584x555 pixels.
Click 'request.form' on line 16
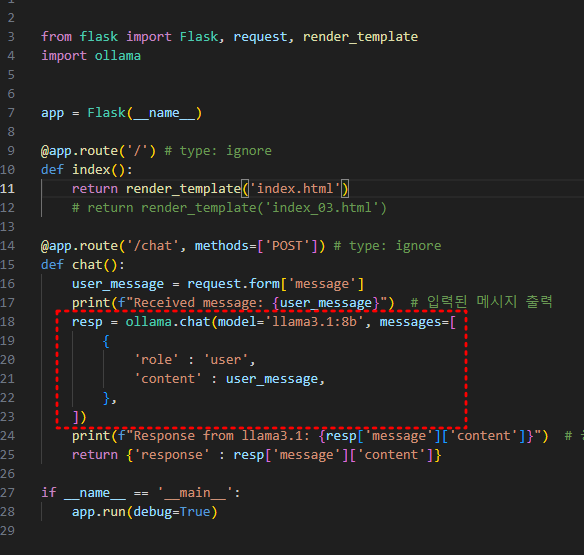[x=233, y=283]
